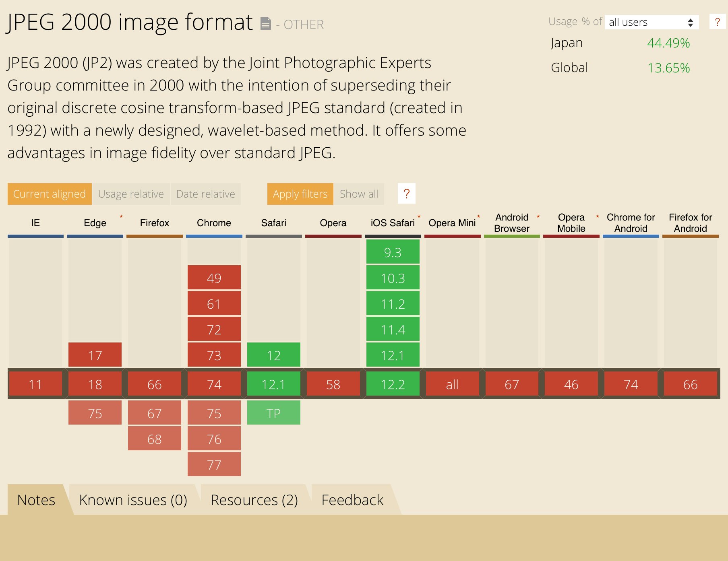Open the 'all users' usage dropdown
This screenshot has height=561, width=728.
pyautogui.click(x=651, y=22)
